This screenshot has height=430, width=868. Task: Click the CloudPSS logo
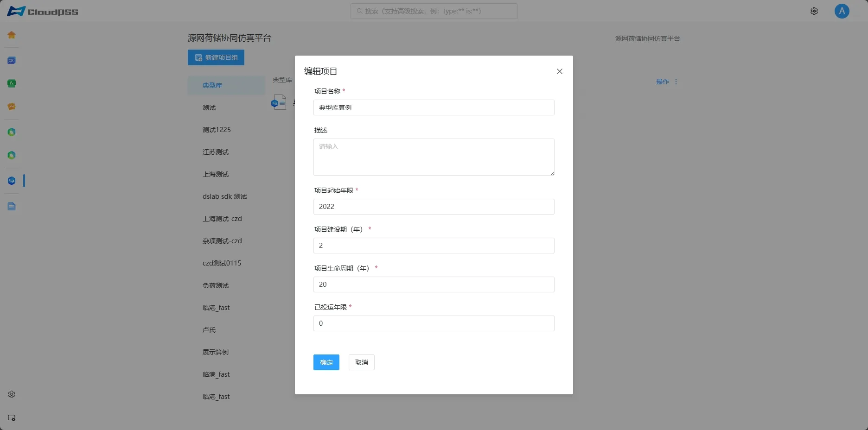click(x=43, y=11)
